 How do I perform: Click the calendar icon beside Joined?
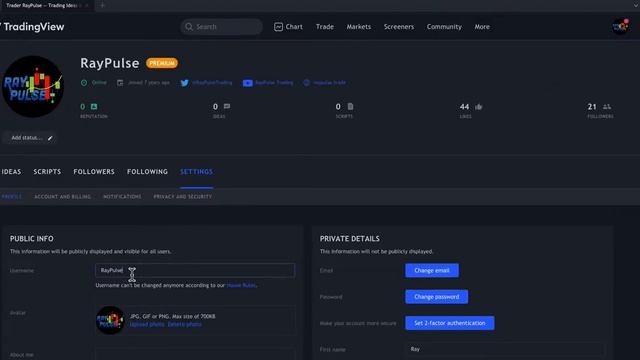(x=120, y=83)
